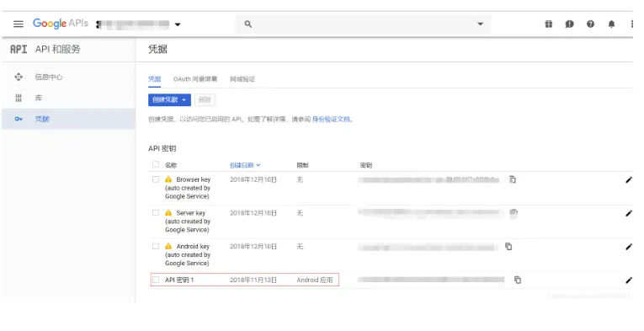Edit the Android key with pencil icon
Screen dimensions: 644x331
628,247
